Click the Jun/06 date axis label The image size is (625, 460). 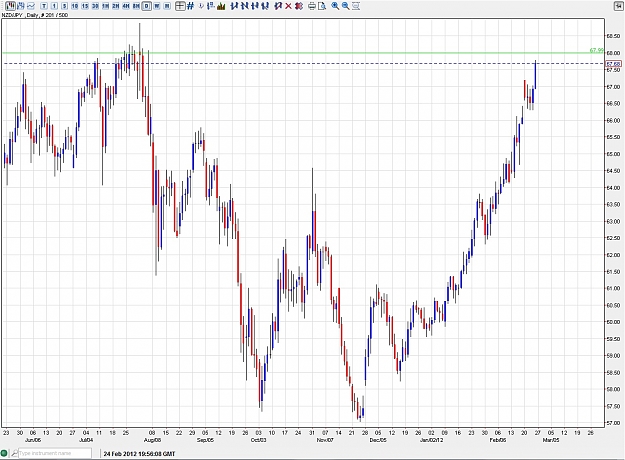pyautogui.click(x=33, y=440)
